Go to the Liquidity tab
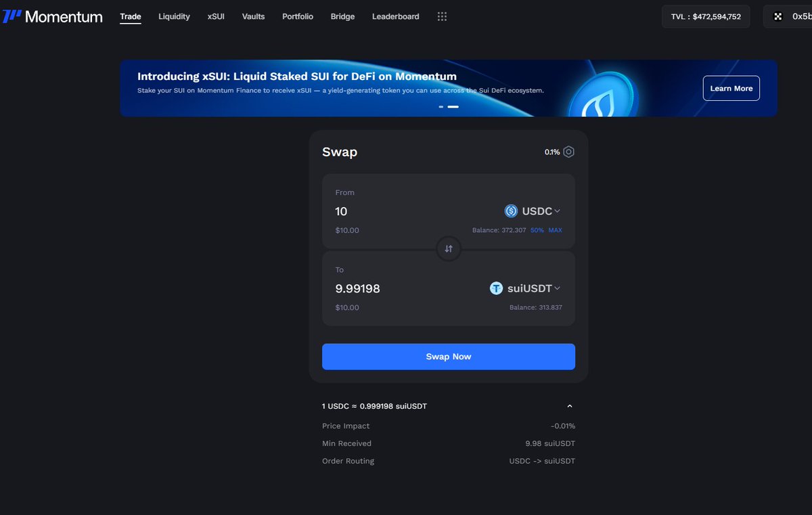Screen dimensions: 812x515 (x=174, y=16)
